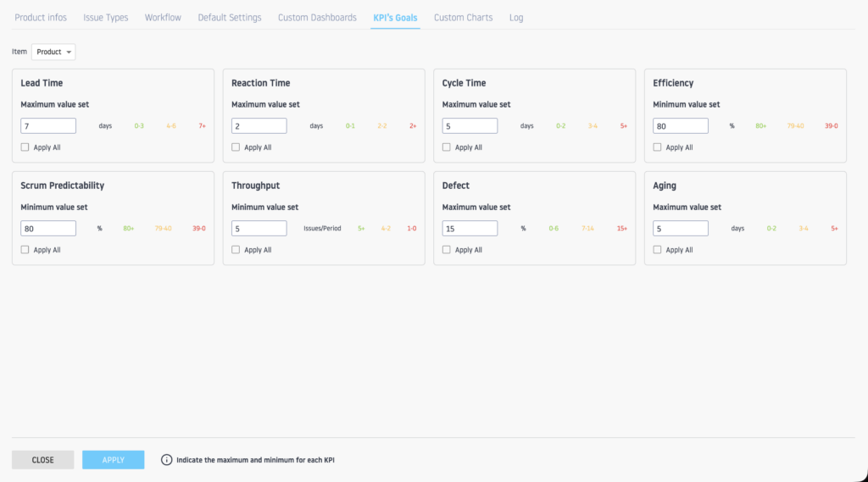
Task: Open the Issue Types tab
Action: (x=106, y=18)
